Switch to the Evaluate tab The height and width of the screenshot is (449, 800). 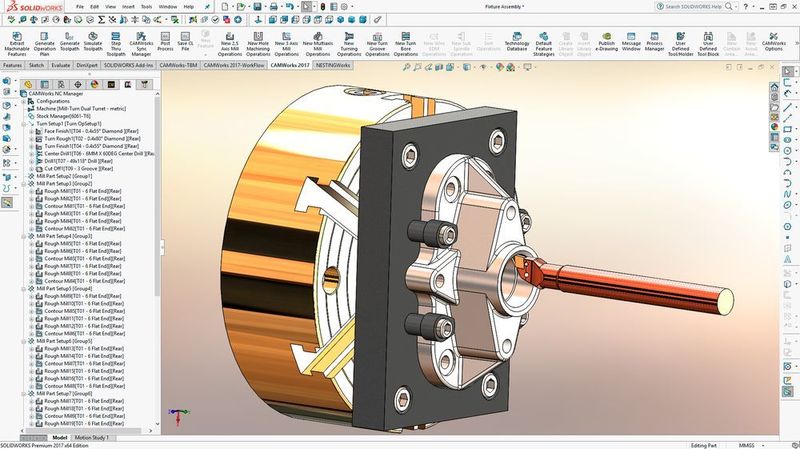point(61,65)
